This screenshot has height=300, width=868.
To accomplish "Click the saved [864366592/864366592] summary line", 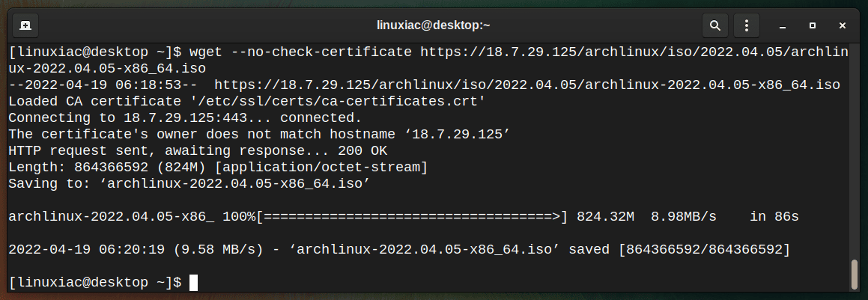I will pyautogui.click(x=399, y=250).
